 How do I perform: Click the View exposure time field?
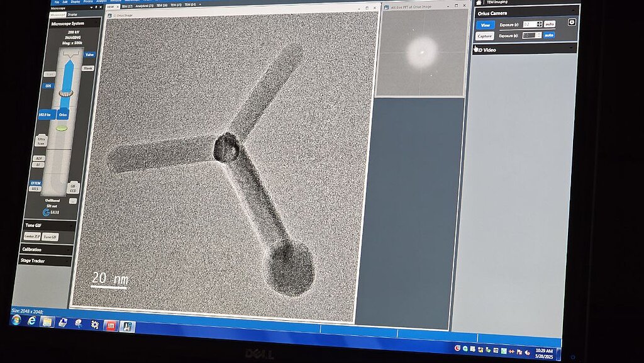click(529, 24)
